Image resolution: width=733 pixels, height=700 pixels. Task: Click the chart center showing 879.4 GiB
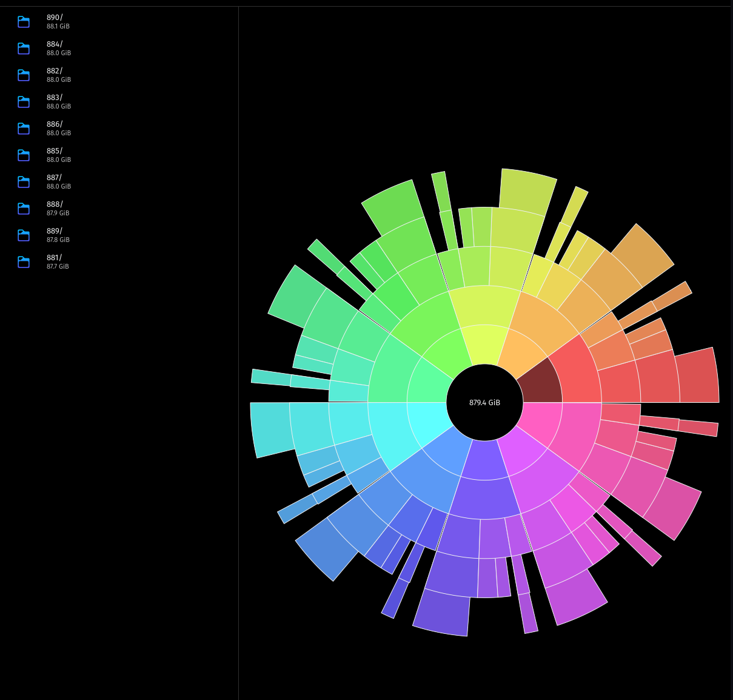[x=484, y=403]
